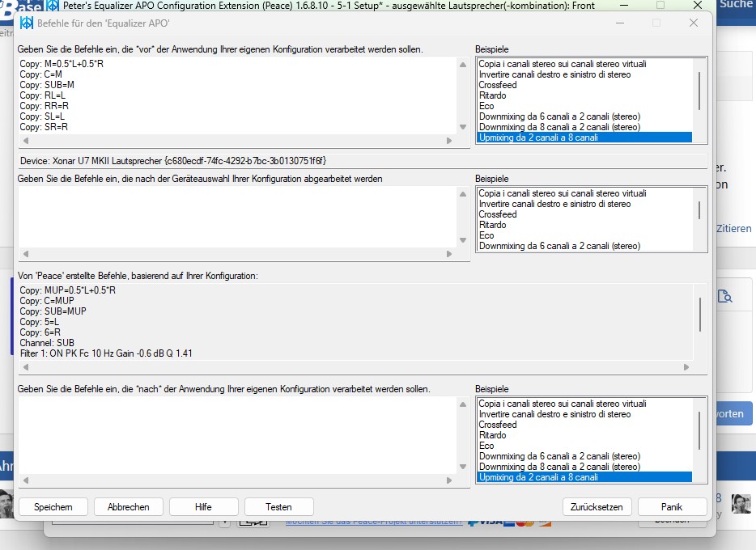This screenshot has height=550, width=756.
Task: Click the Peace logo icon in the 'Befehle für den Equalizer APO' title bar
Action: 27,23
